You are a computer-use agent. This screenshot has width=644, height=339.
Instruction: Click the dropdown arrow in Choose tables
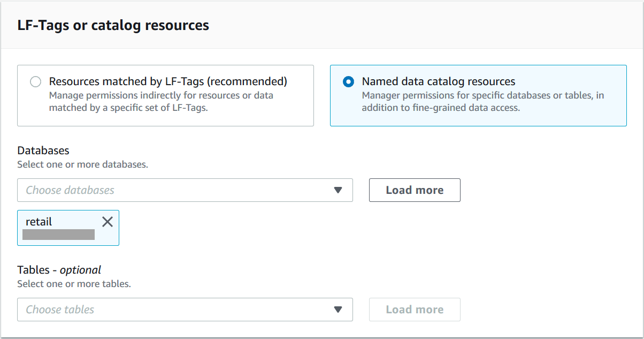click(x=338, y=310)
